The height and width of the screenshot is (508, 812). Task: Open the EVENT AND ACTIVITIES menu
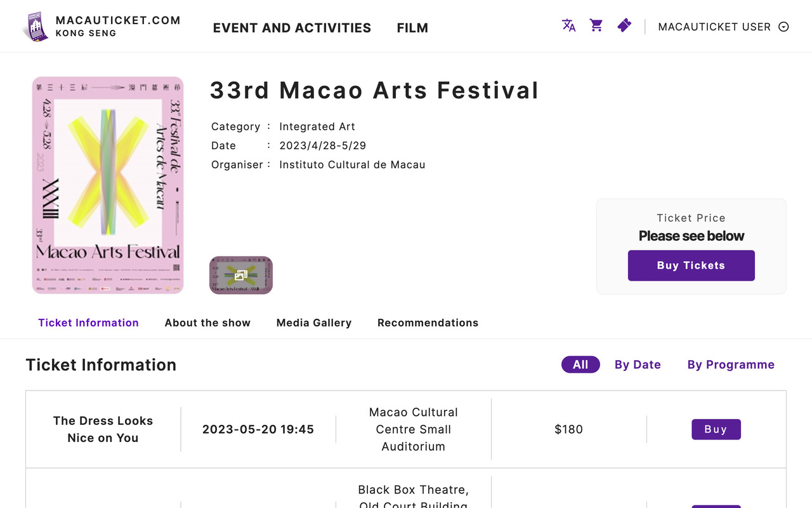(292, 28)
